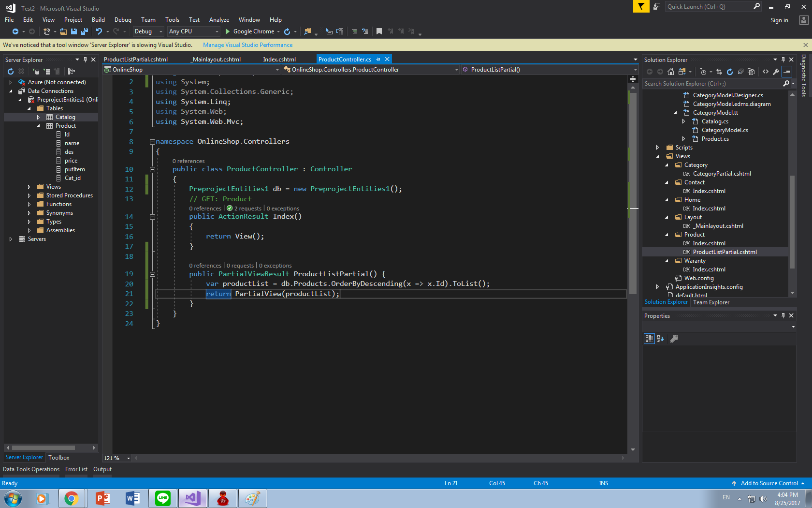This screenshot has height=508, width=812.
Task: Expand the Servers node
Action: click(11, 239)
